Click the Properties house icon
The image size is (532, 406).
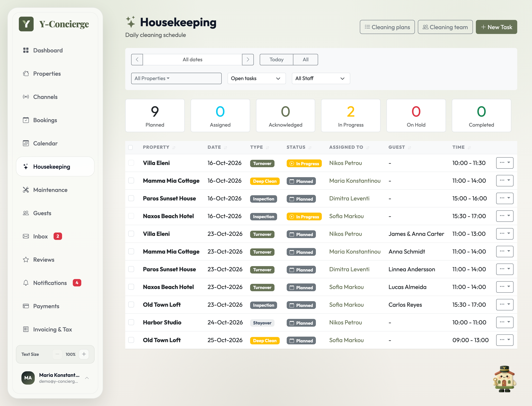click(x=26, y=73)
